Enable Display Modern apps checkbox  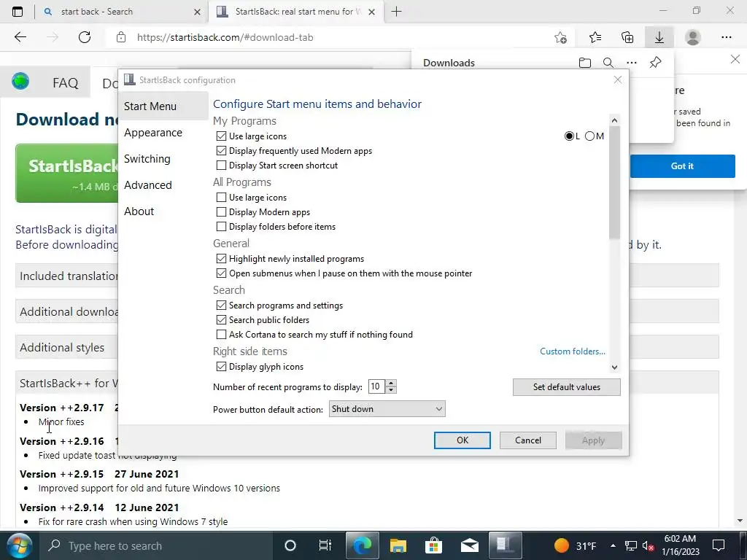click(221, 212)
